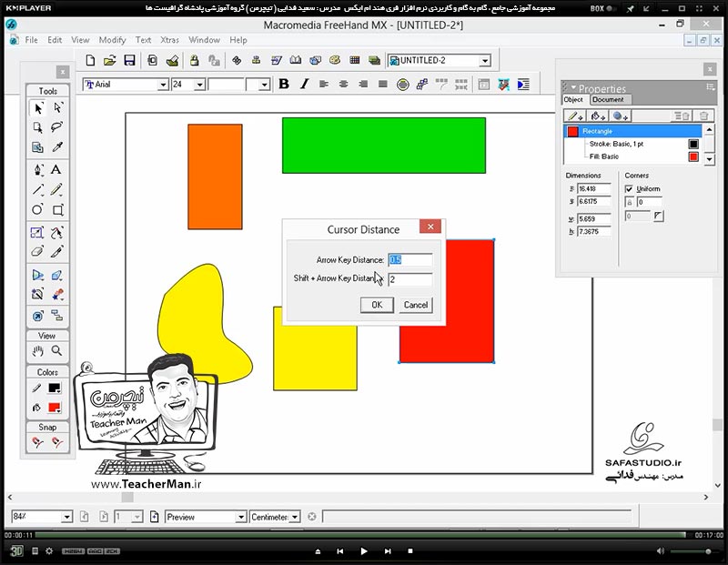Open the Centimeters units dropdown
This screenshot has width=728, height=565.
coord(295,517)
